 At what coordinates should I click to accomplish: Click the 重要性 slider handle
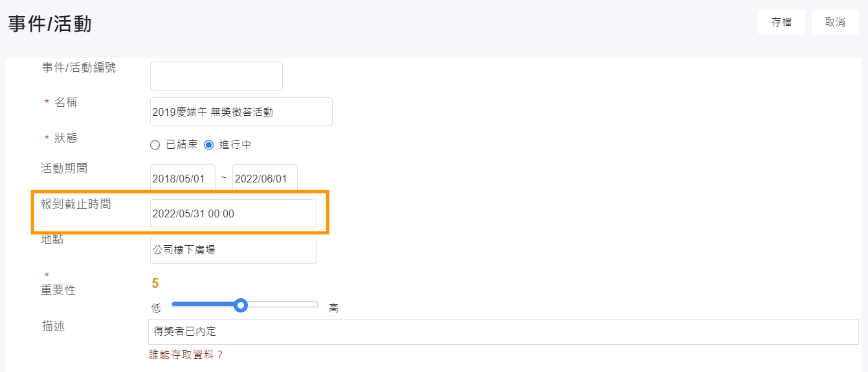[x=241, y=305]
